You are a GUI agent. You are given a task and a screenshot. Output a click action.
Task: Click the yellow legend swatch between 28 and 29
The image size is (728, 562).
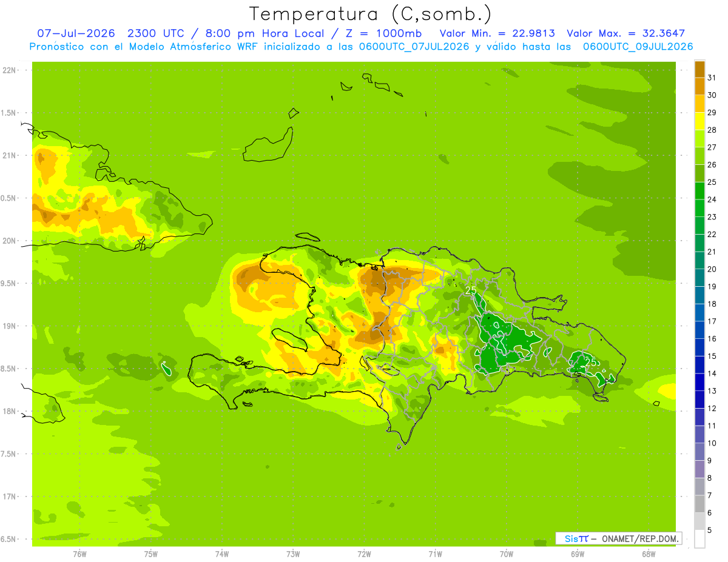coord(699,121)
